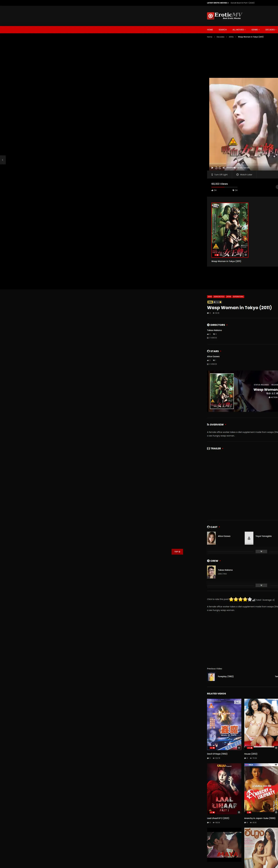The image size is (278, 868).
Task: Click the EroticMV site logo
Action: coord(225,16)
